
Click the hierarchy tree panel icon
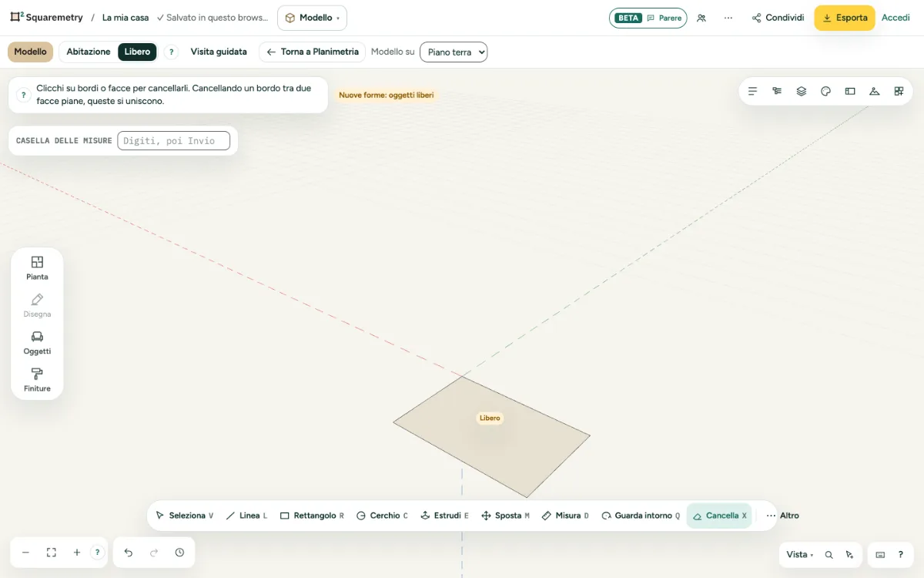click(x=777, y=91)
